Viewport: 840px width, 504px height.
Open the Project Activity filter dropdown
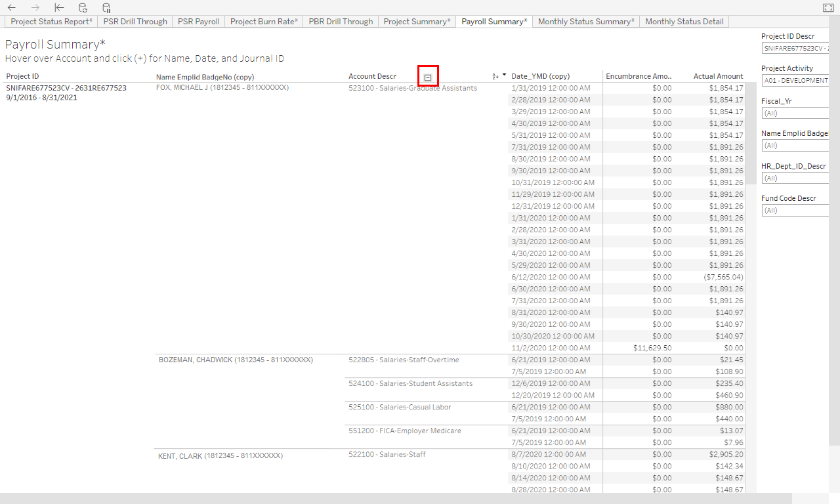[x=795, y=80]
